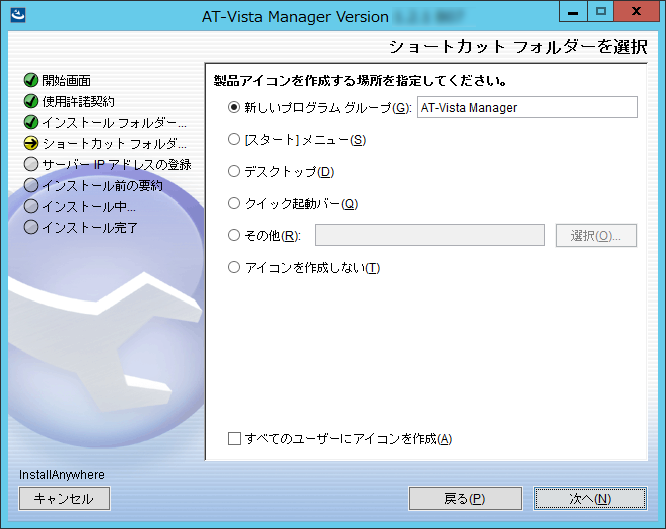Viewport: 666px width, 529px height.
Task: Click yellow arrow icon beside ショートカット フォルダ
Action: pos(31,143)
